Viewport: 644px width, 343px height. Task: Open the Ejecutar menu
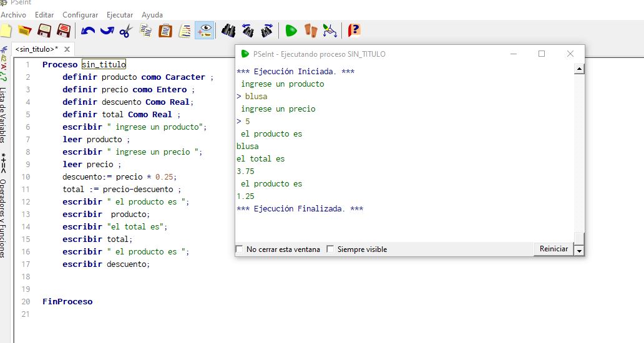coord(120,14)
